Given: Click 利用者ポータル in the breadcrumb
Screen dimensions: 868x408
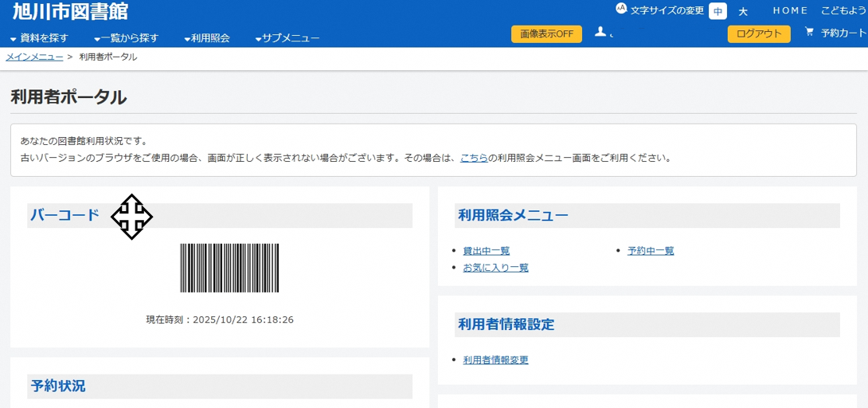Looking at the screenshot, I should [108, 57].
